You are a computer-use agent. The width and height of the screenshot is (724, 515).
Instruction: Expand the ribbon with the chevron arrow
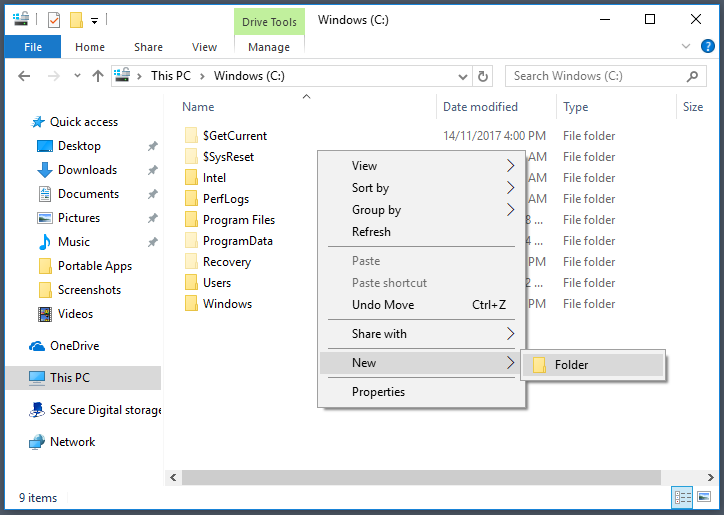(x=686, y=46)
